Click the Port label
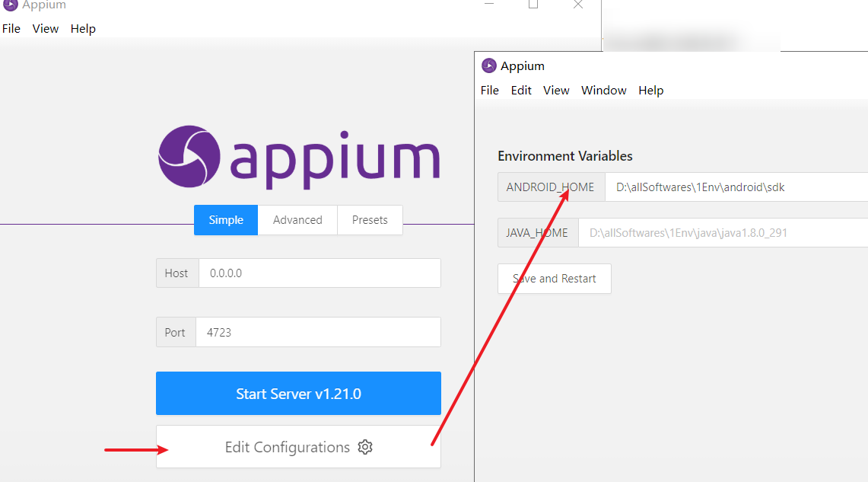Viewport: 868px width, 482px height. coord(176,333)
